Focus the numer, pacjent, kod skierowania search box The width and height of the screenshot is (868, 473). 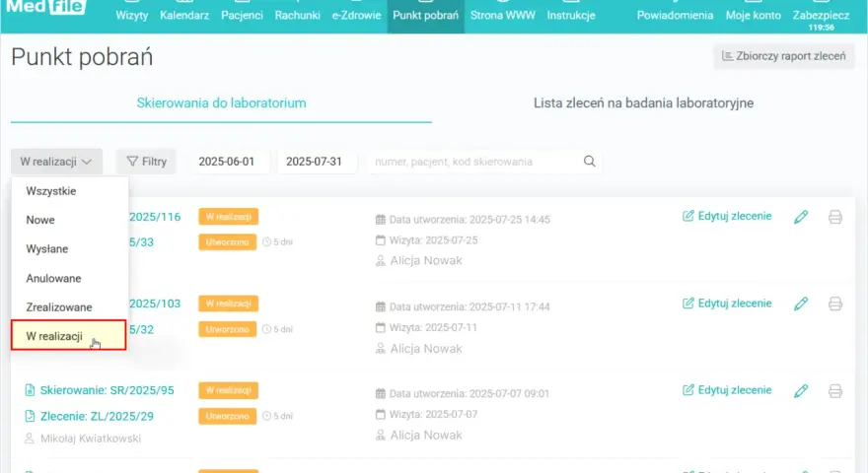coord(473,162)
